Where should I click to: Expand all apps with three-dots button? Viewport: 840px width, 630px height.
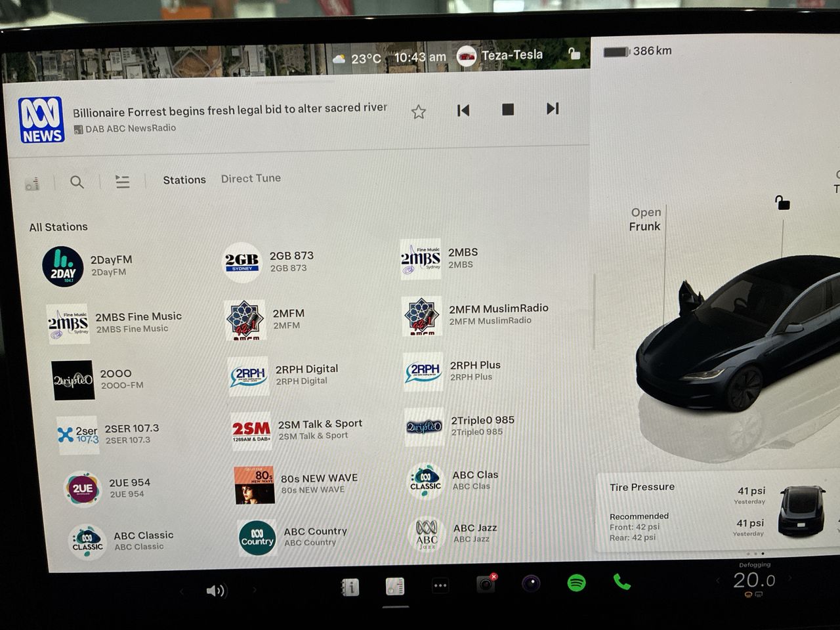point(440,585)
